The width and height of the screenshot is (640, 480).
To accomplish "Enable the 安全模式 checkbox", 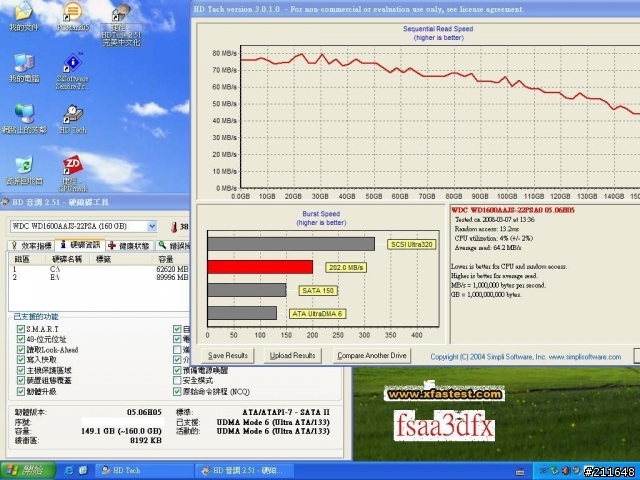I will [x=177, y=380].
